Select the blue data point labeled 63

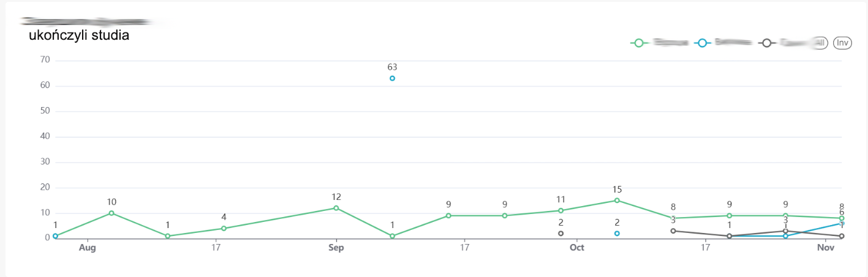[x=392, y=78]
